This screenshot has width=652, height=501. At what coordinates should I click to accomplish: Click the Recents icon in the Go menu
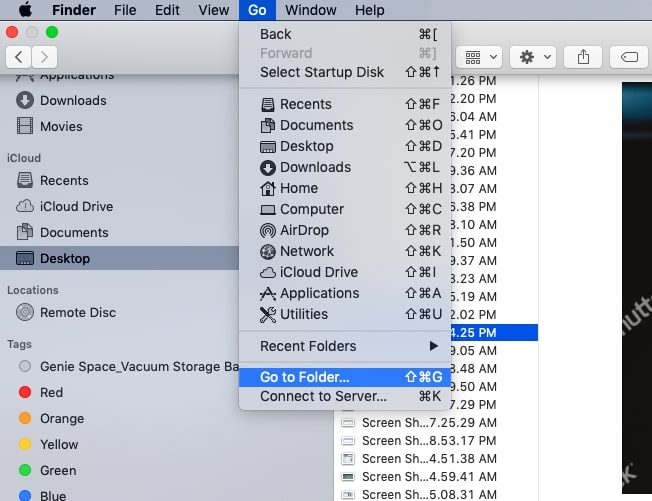pyautogui.click(x=267, y=104)
